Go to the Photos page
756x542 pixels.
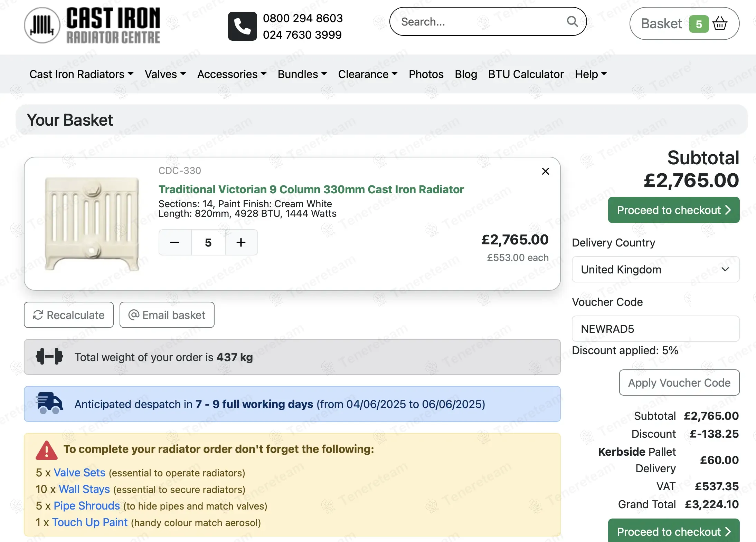pyautogui.click(x=426, y=74)
